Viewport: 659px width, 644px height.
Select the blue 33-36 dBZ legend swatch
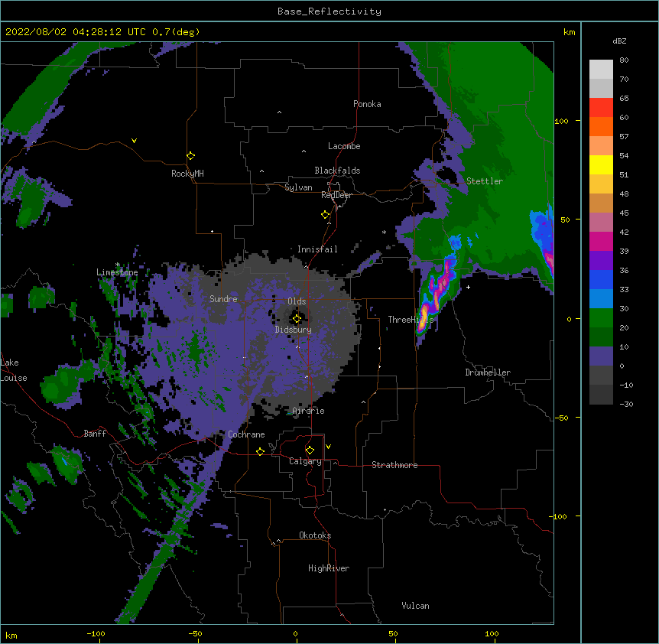pos(601,279)
